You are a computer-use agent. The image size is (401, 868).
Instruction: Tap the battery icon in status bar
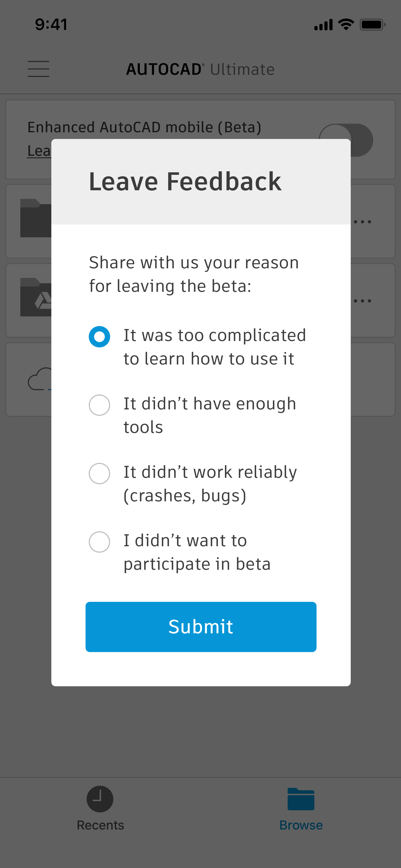(372, 25)
